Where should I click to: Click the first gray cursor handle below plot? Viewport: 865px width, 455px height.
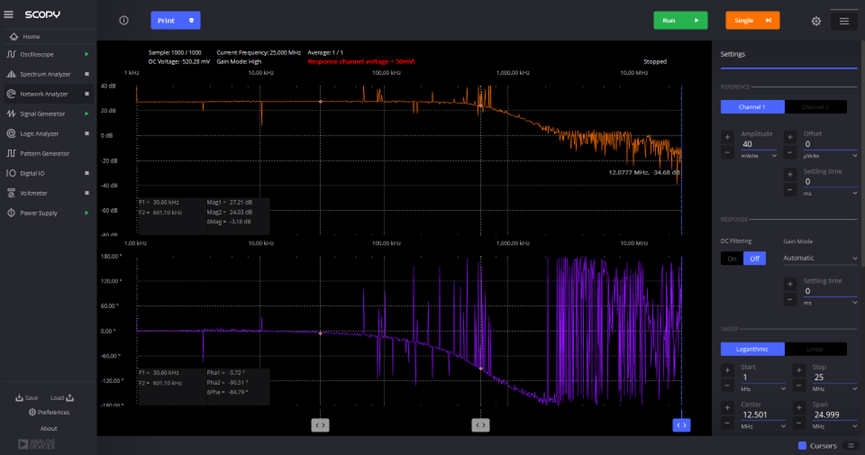click(x=321, y=425)
